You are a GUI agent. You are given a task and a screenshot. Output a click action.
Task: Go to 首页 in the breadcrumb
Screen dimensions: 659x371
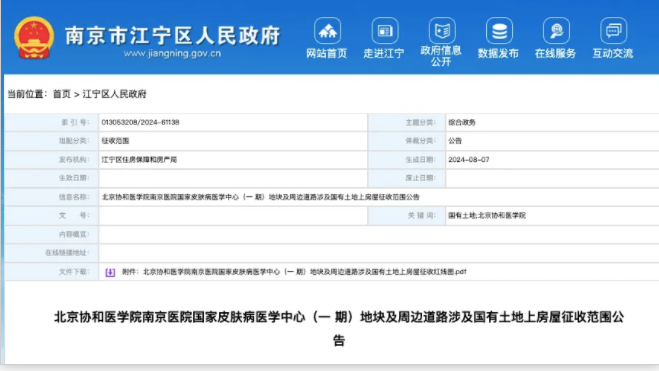tap(61, 94)
